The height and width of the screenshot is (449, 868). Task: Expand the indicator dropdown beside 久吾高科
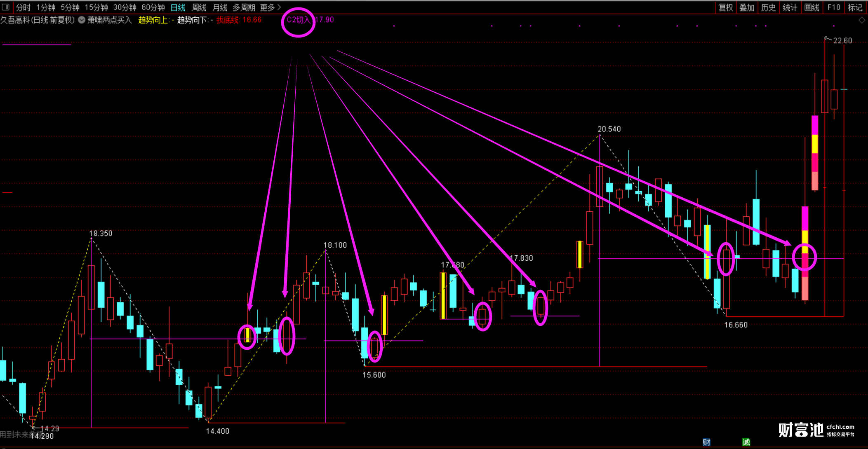point(82,20)
